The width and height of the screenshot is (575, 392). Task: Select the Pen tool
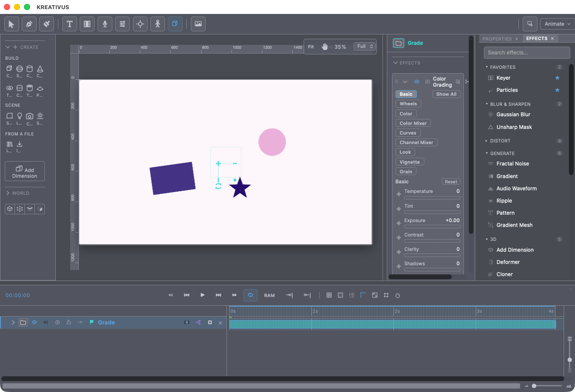point(29,24)
